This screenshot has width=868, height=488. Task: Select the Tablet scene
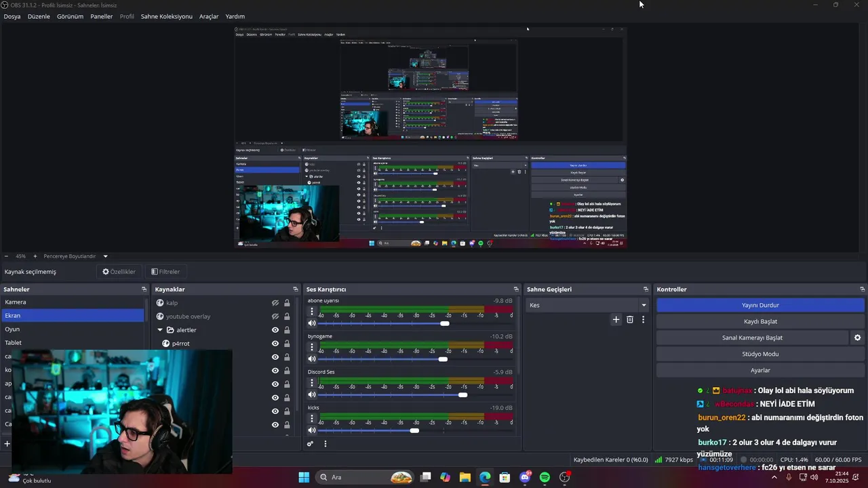tap(73, 343)
